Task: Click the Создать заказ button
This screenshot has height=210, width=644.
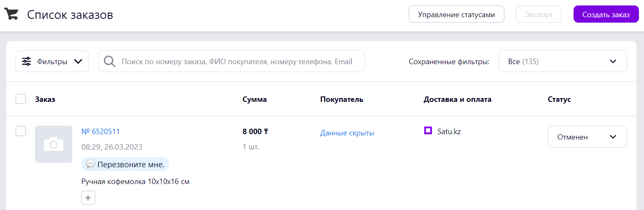Action: click(x=606, y=14)
